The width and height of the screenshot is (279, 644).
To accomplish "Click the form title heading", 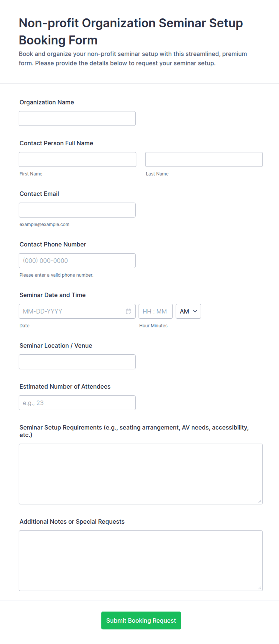I will click(x=131, y=32).
